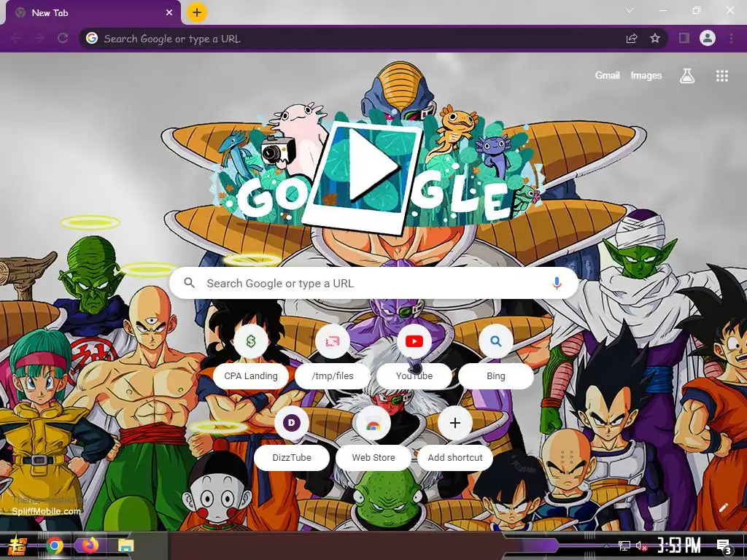Image resolution: width=747 pixels, height=560 pixels.
Task: Reload the current page
Action: click(63, 38)
